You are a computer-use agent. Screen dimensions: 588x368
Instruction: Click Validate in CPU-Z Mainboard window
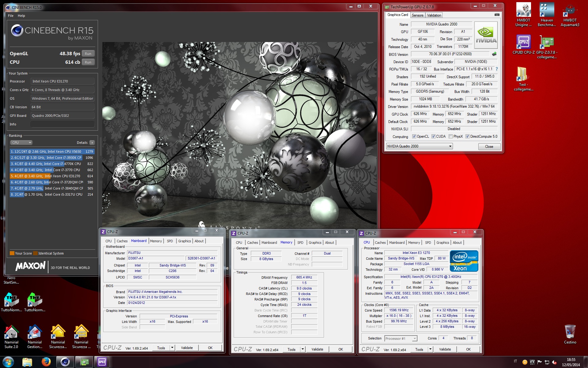point(187,348)
